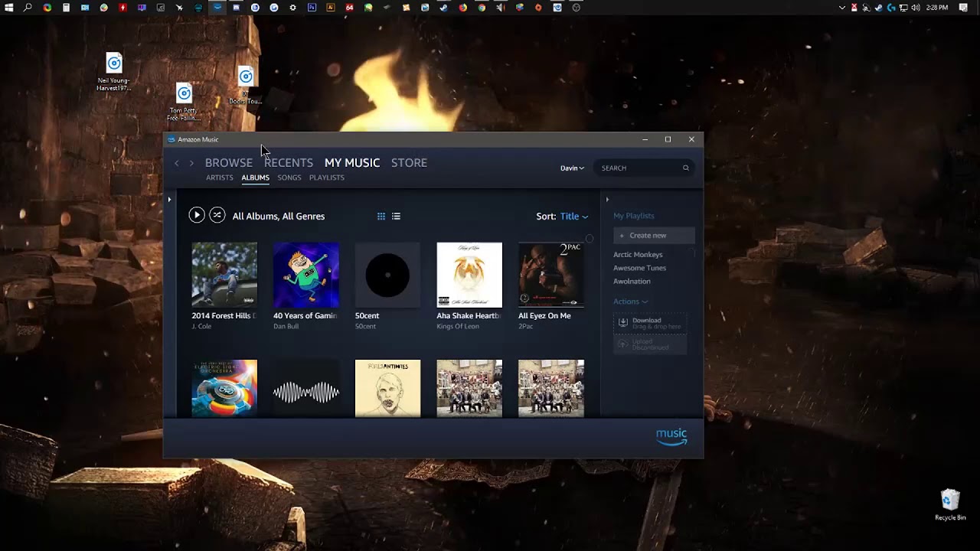The height and width of the screenshot is (551, 980).
Task: Open the Arctic Monkeys playlist
Action: coord(638,255)
